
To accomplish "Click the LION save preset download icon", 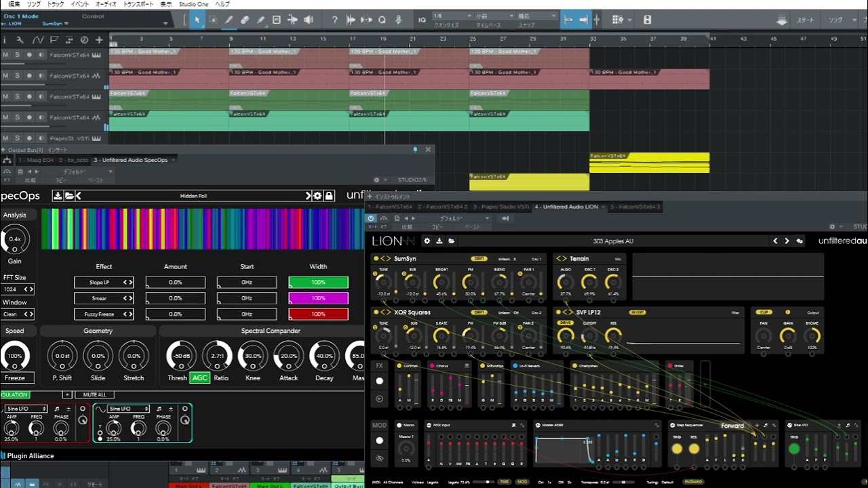I will coord(439,241).
